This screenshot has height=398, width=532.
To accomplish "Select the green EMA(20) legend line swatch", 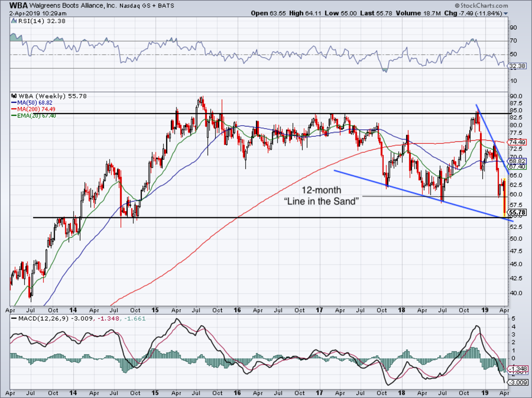I will (x=13, y=116).
